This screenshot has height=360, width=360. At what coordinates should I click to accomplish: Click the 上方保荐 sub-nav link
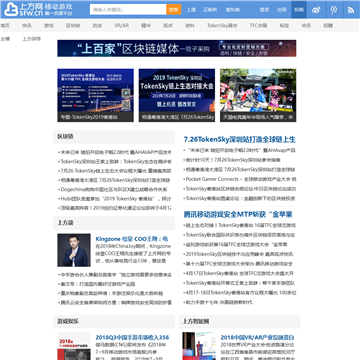click(x=32, y=39)
